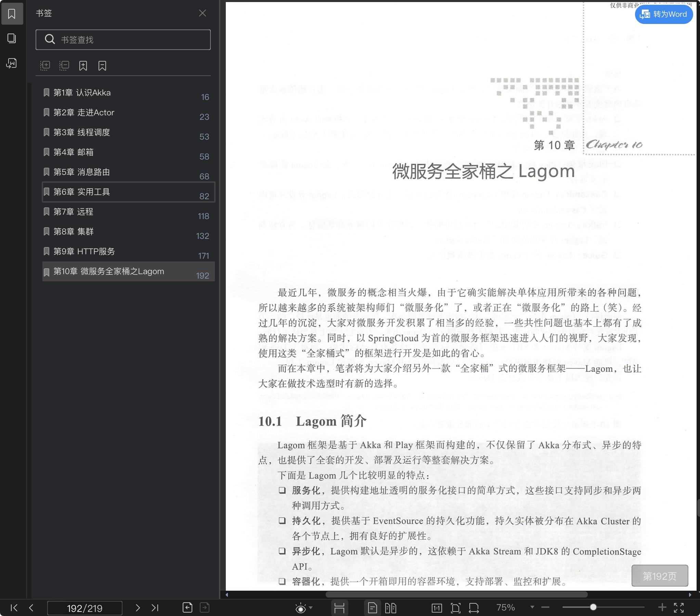Collapse all bookmarks icon
The width and height of the screenshot is (700, 616).
(x=64, y=65)
